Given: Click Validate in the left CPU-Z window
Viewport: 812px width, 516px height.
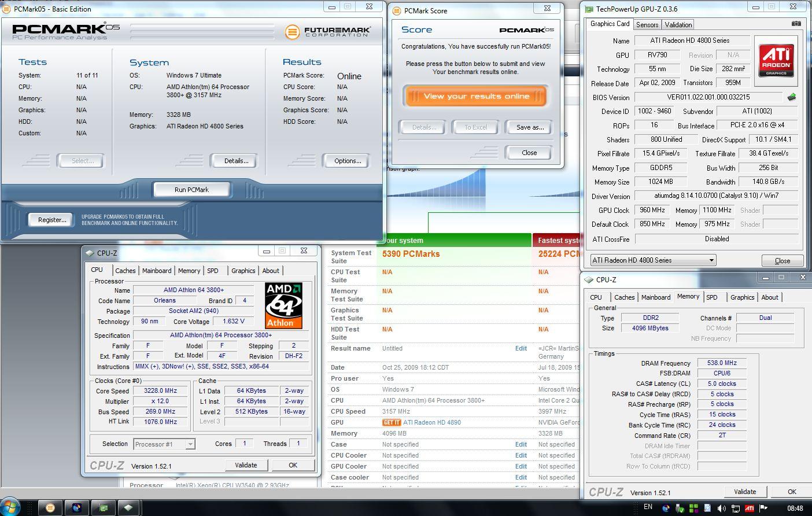Looking at the screenshot, I should (x=246, y=465).
